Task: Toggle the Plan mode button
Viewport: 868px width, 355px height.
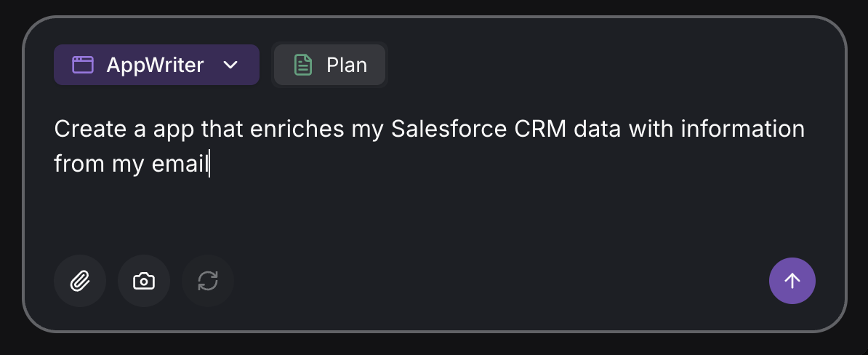Action: tap(329, 65)
